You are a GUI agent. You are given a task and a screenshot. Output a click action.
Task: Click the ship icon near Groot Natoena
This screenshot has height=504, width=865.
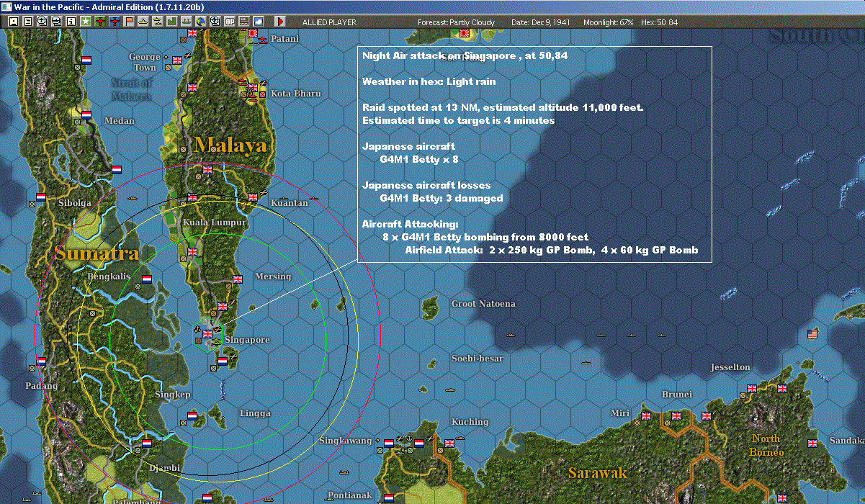[x=511, y=335]
